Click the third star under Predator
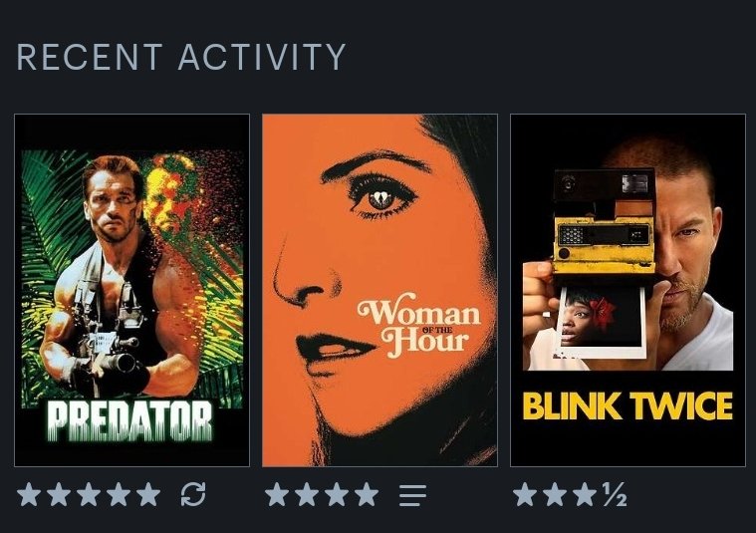Screen dimensions: 756x533 click(x=89, y=494)
